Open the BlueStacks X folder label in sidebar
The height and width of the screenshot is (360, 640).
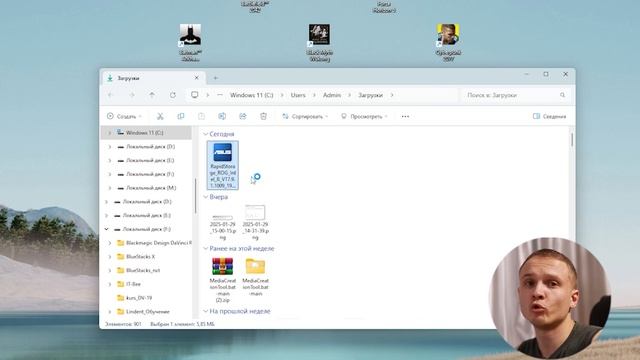pyautogui.click(x=140, y=257)
